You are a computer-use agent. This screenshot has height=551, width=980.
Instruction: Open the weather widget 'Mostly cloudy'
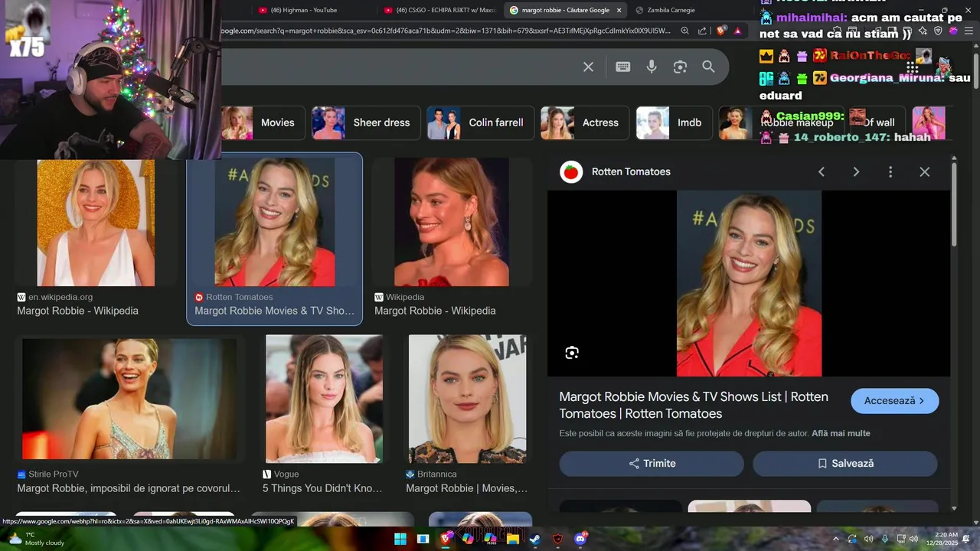(x=37, y=539)
